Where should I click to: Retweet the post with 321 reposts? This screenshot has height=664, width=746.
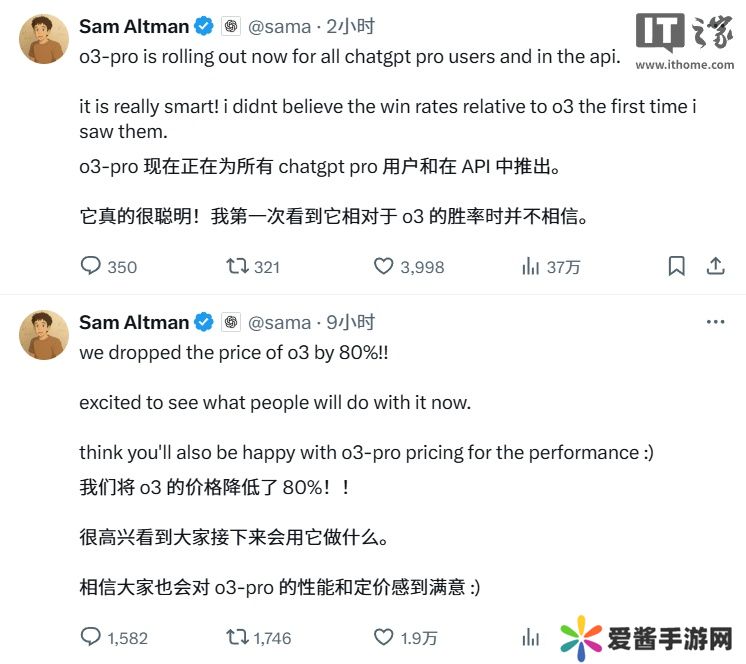[x=237, y=266]
